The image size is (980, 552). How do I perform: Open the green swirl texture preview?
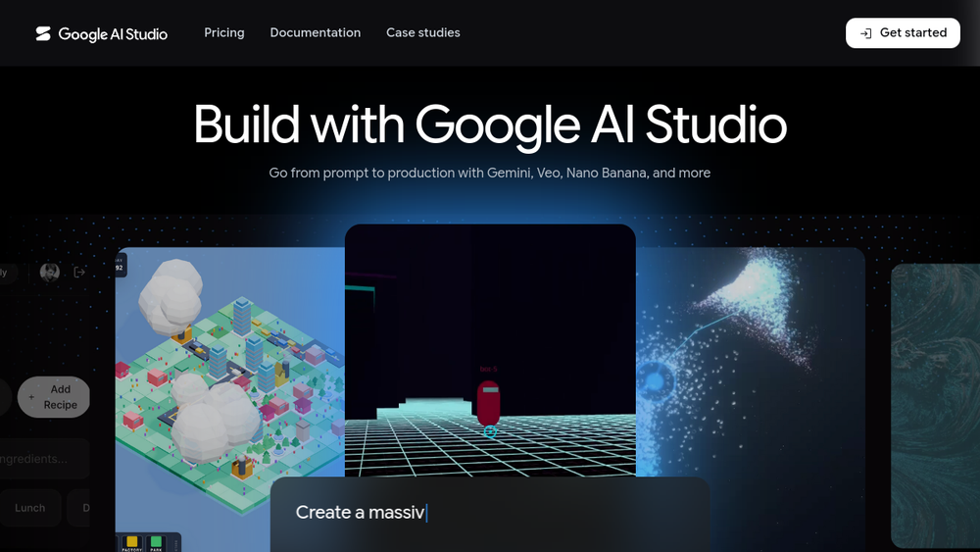point(935,405)
